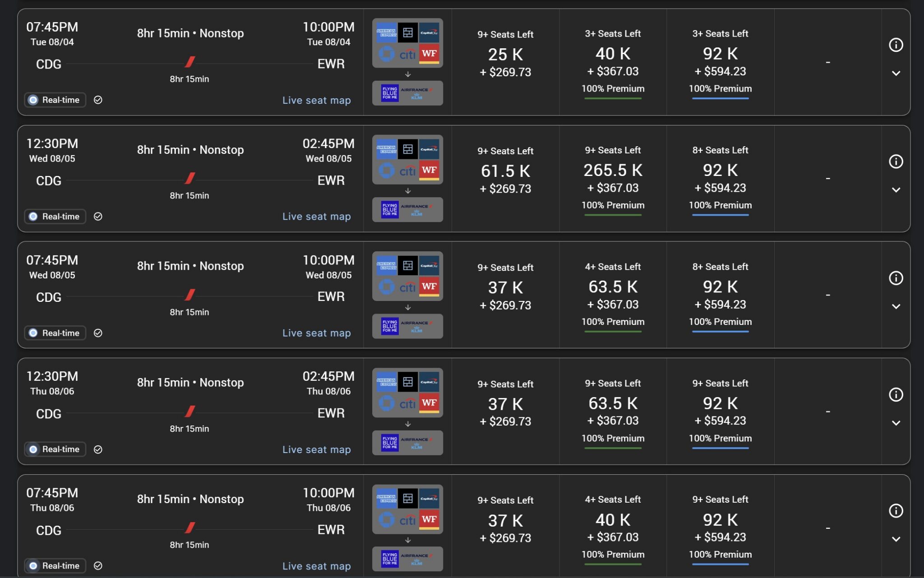This screenshot has height=578, width=924.
Task: Click info icon for Thu 08/06 12:30PM flight
Action: click(896, 395)
